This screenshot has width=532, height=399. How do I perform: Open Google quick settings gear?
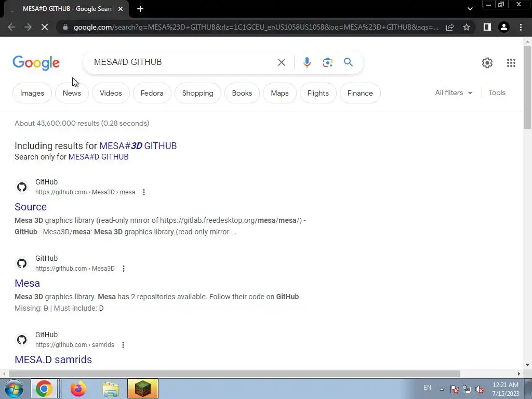point(487,63)
